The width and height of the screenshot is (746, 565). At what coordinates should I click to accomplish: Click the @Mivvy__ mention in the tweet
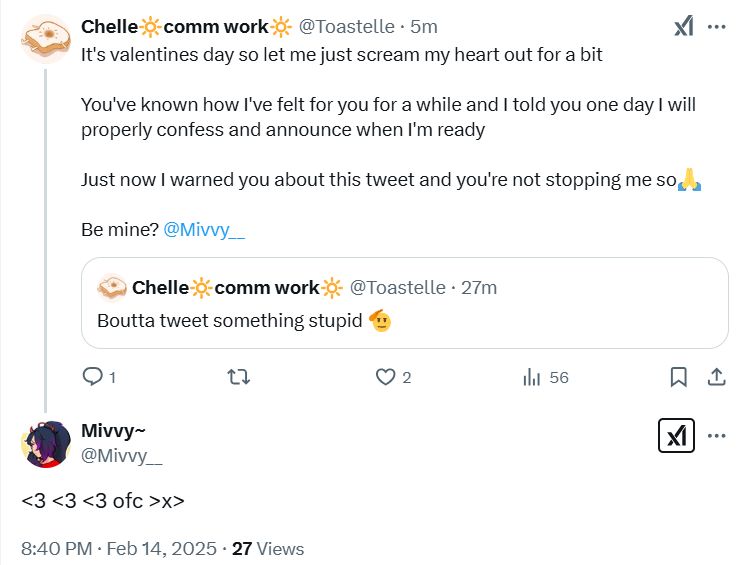(204, 229)
